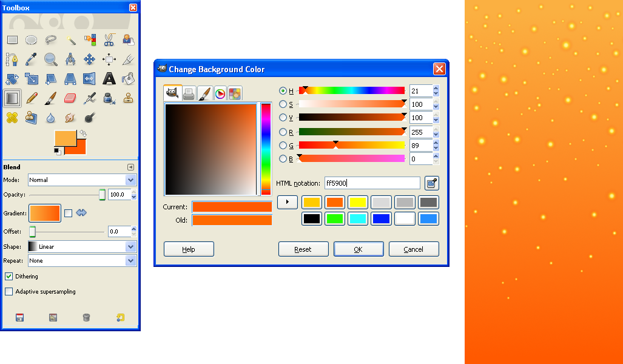Swap foreground and background colors

click(83, 133)
